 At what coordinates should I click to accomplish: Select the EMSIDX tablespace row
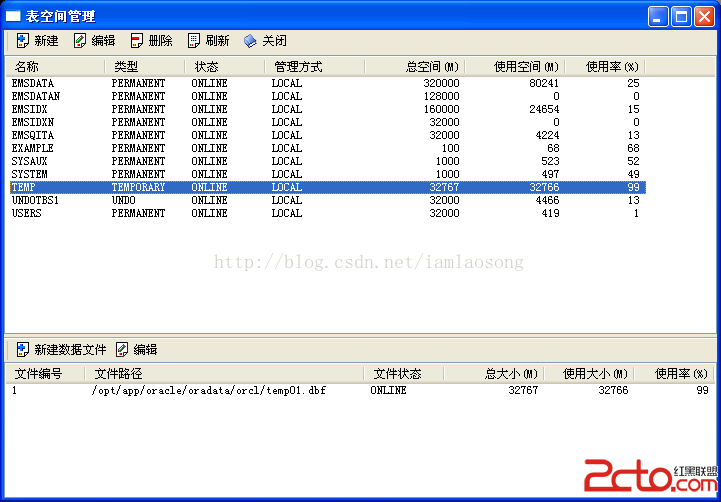[x=327, y=109]
